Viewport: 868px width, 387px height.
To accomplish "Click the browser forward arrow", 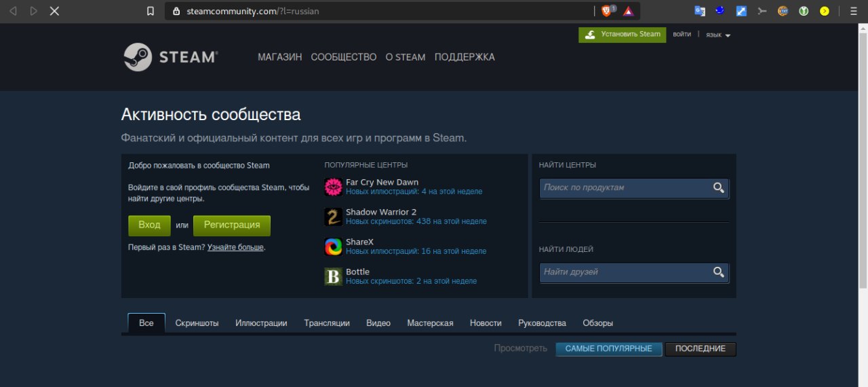I will (x=33, y=11).
